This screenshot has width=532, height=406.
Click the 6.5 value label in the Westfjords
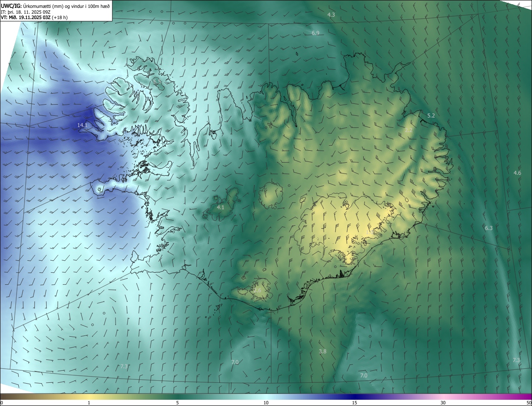pyautogui.click(x=157, y=82)
